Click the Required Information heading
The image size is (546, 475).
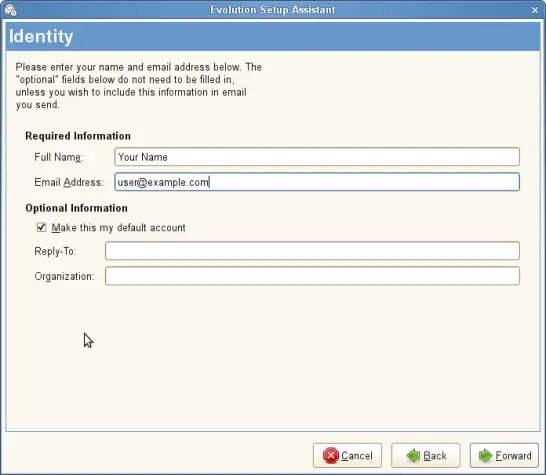(x=78, y=136)
